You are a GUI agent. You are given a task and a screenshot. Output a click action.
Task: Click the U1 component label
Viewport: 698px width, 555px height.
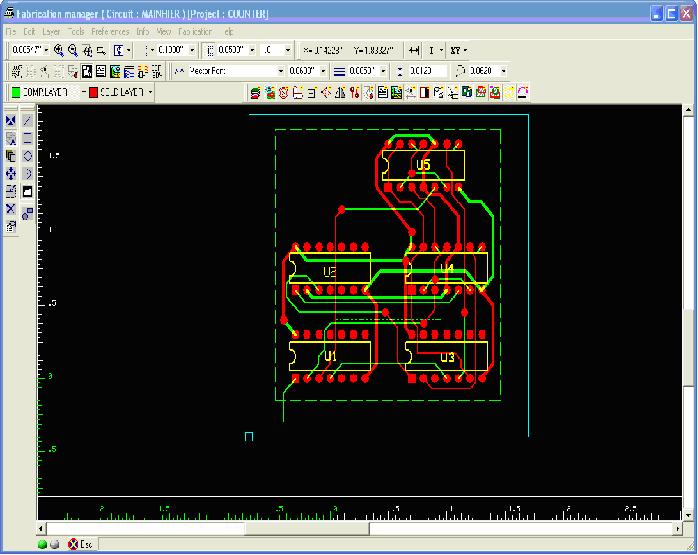tap(331, 356)
